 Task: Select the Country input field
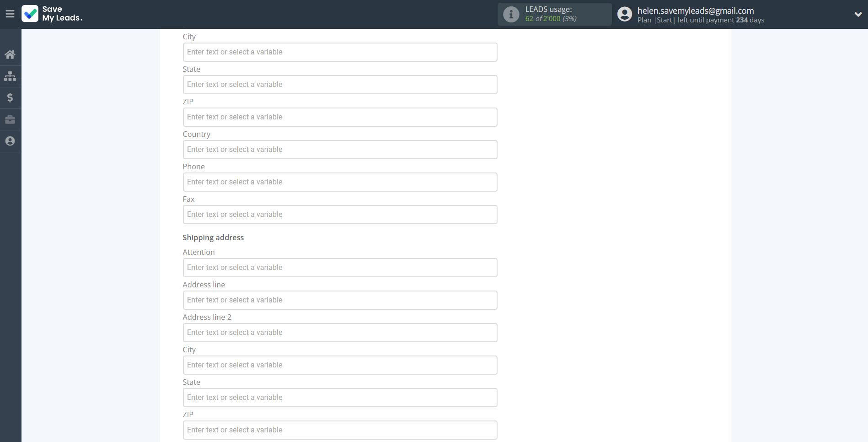[x=340, y=150]
